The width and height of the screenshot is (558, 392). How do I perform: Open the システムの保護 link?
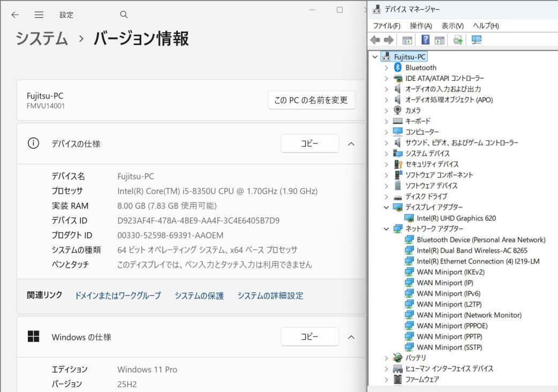point(199,295)
